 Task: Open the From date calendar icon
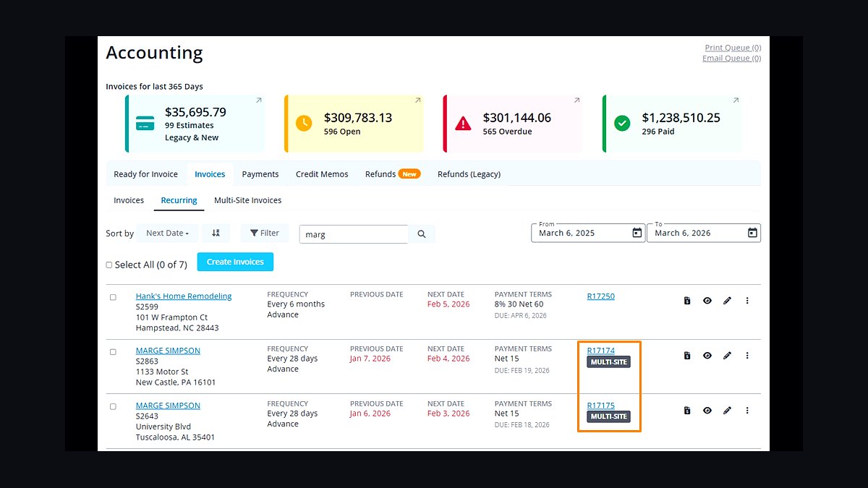[637, 233]
